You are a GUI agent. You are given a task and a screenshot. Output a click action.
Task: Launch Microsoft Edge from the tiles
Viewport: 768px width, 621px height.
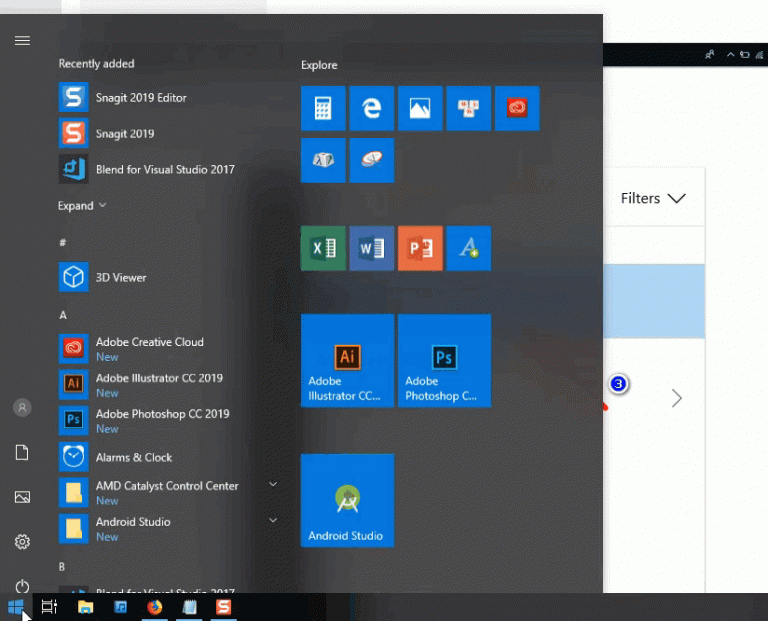(x=371, y=108)
